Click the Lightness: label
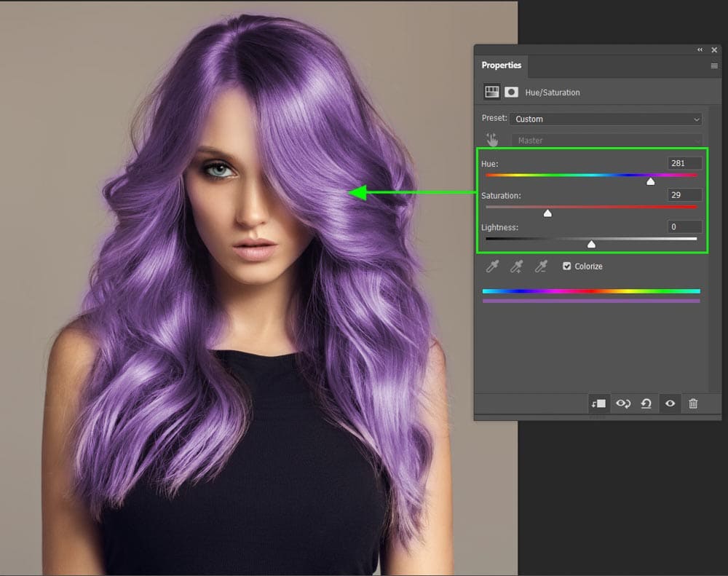The image size is (728, 576). 499,227
